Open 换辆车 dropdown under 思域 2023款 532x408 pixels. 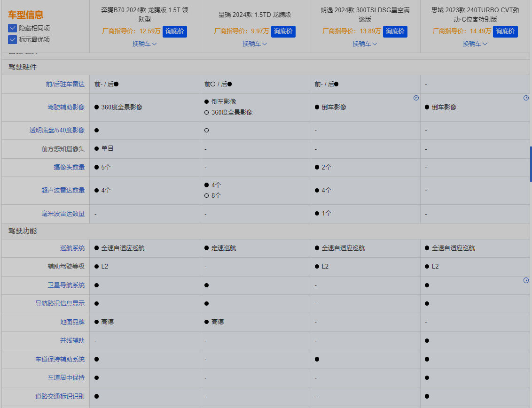click(475, 44)
